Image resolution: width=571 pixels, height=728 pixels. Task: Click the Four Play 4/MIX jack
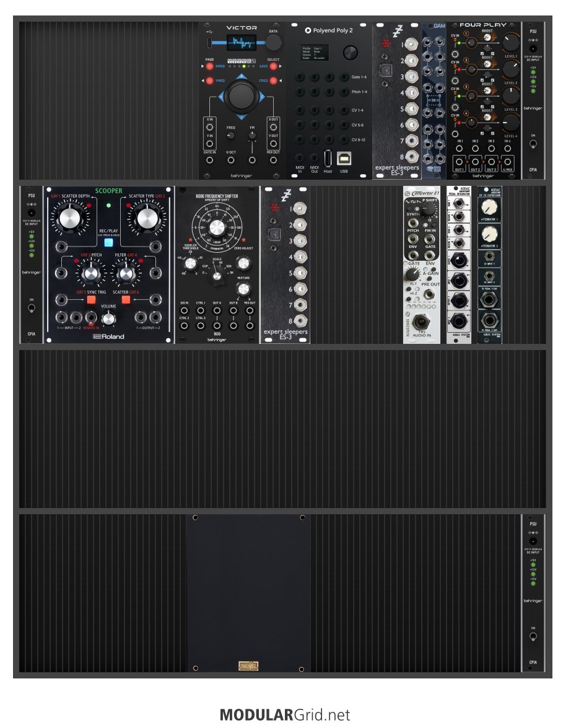(507, 162)
